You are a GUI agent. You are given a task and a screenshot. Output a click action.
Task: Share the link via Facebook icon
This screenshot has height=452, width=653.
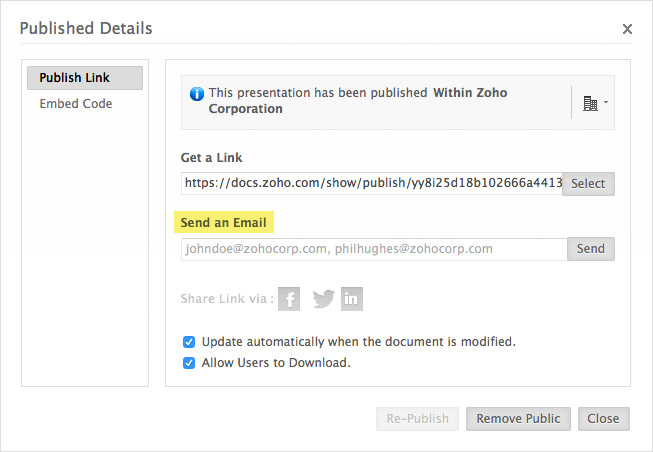(289, 299)
